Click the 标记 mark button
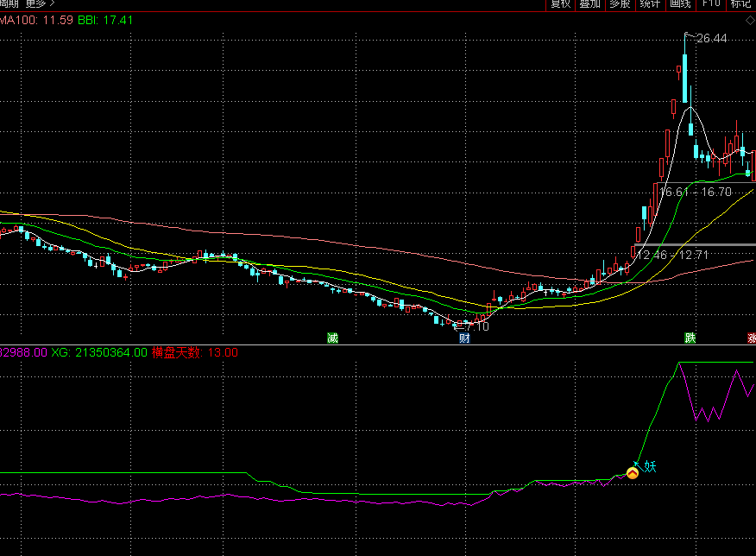The width and height of the screenshot is (756, 556). (741, 3)
